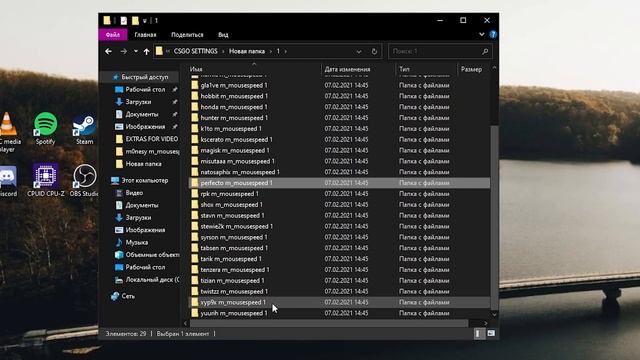Select the k1to m_mousespeed 1 folder
Screen dimensions: 640x360
[231, 129]
